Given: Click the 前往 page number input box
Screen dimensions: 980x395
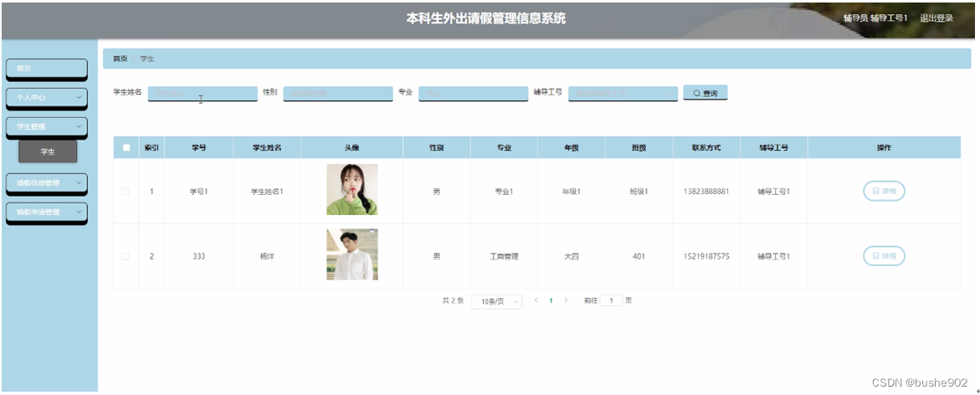Looking at the screenshot, I should [611, 300].
